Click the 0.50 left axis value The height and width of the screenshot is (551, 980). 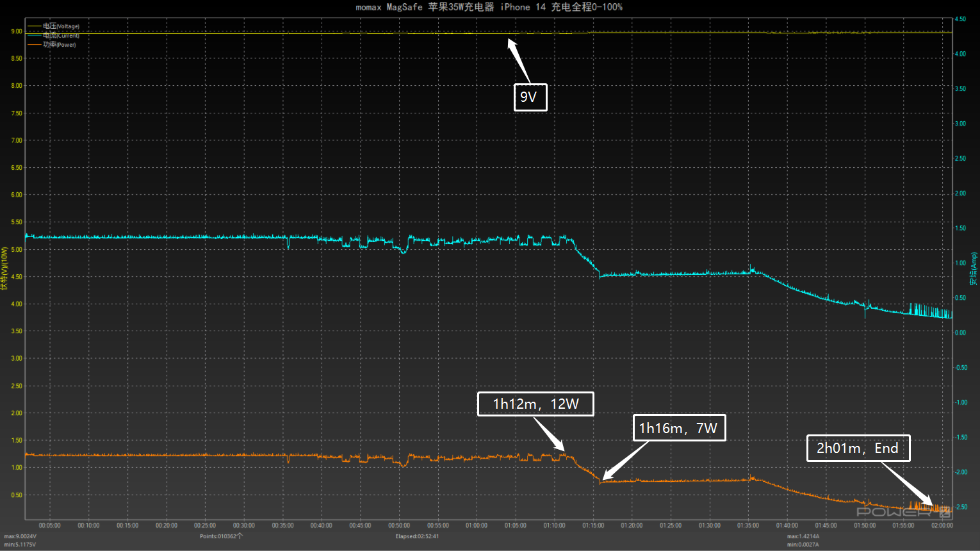[x=16, y=495]
